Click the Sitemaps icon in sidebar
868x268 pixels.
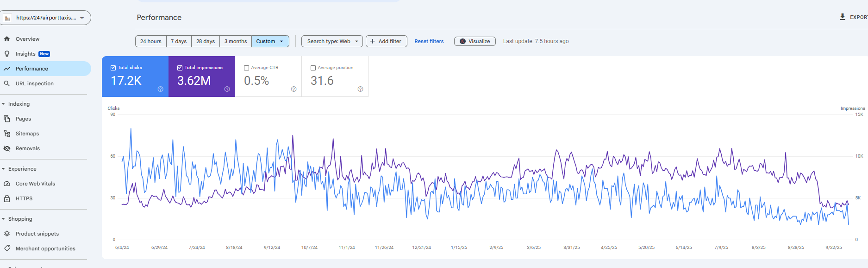click(7, 134)
